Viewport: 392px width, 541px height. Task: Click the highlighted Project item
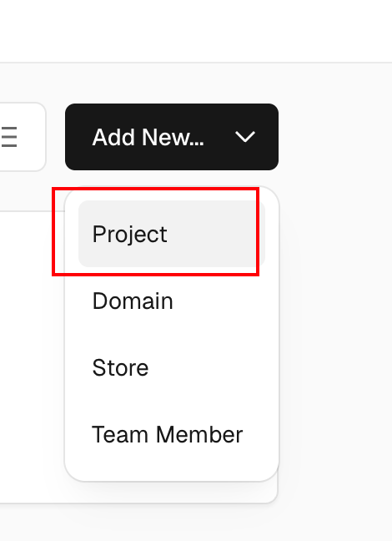[172, 234]
